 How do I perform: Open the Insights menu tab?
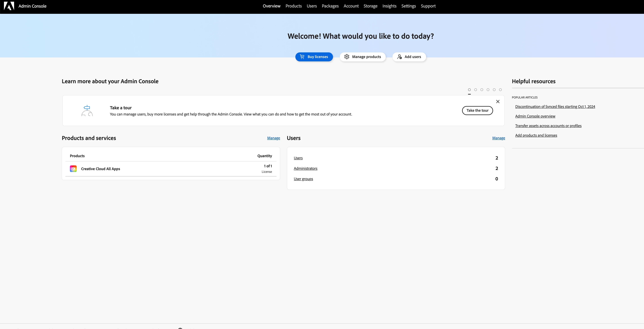coord(389,6)
